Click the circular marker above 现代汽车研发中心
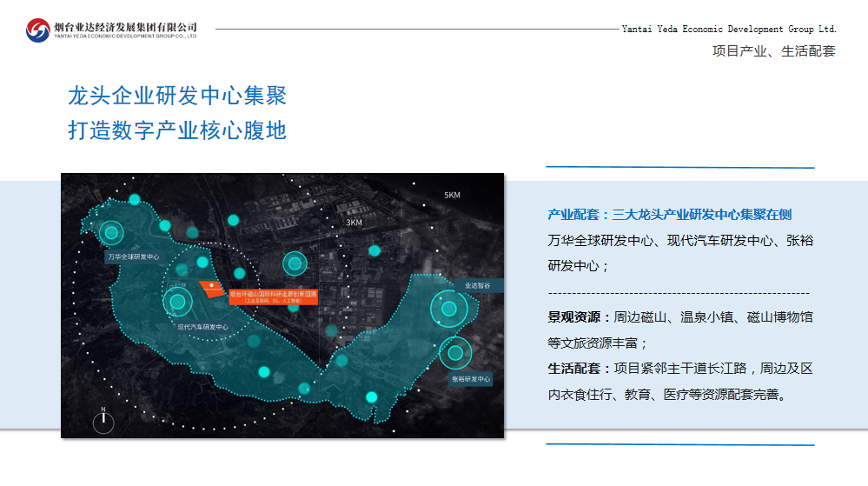Screen dimensions: 868x486 178,302
